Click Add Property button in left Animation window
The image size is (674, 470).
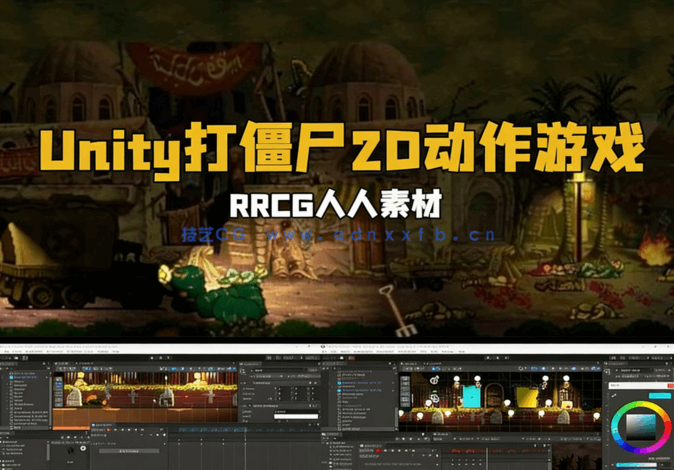point(129,451)
